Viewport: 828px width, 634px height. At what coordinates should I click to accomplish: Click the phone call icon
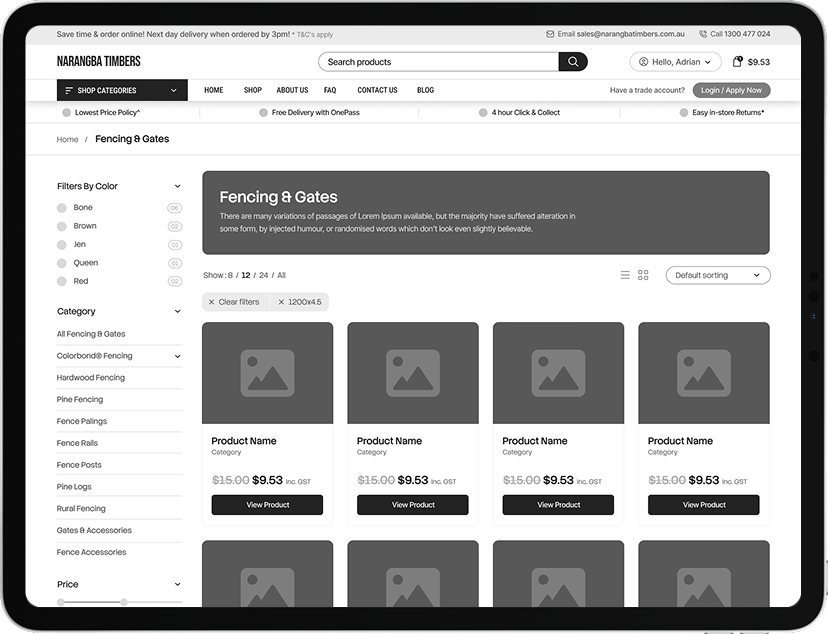(703, 34)
